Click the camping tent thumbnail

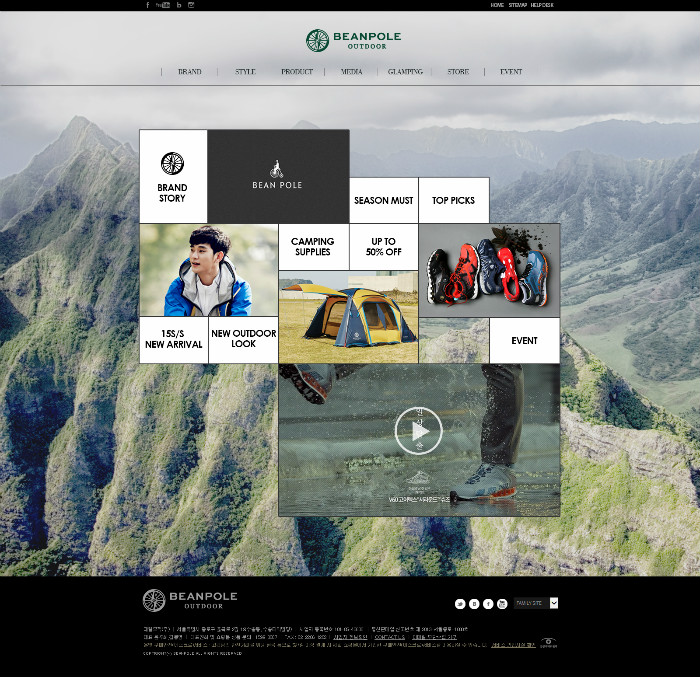pyautogui.click(x=347, y=317)
